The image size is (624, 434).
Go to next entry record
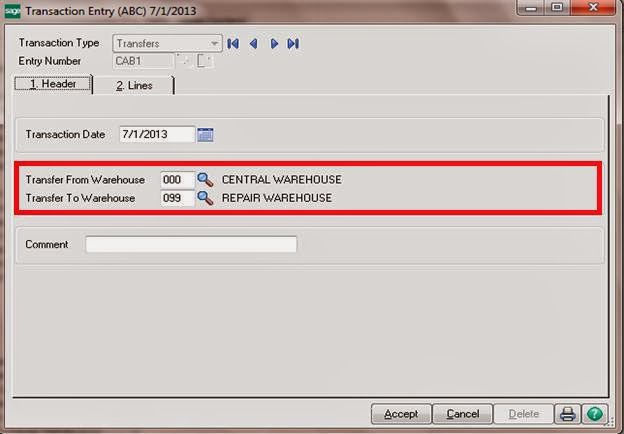tap(274, 43)
